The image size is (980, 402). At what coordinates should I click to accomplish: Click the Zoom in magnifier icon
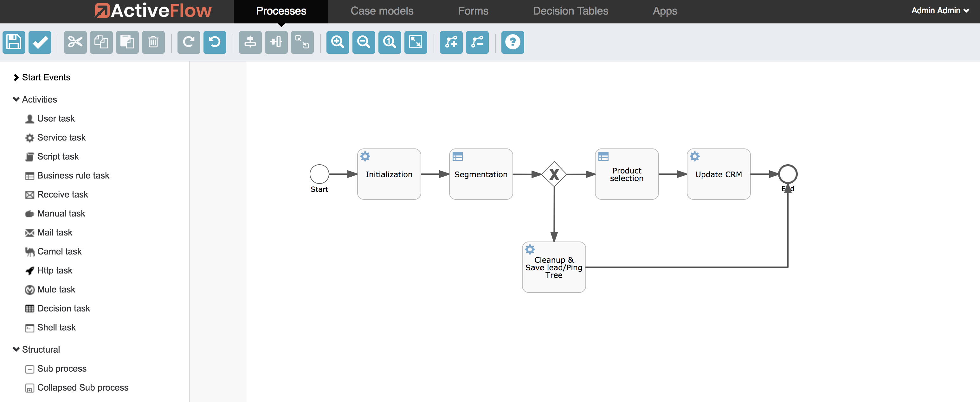[338, 42]
